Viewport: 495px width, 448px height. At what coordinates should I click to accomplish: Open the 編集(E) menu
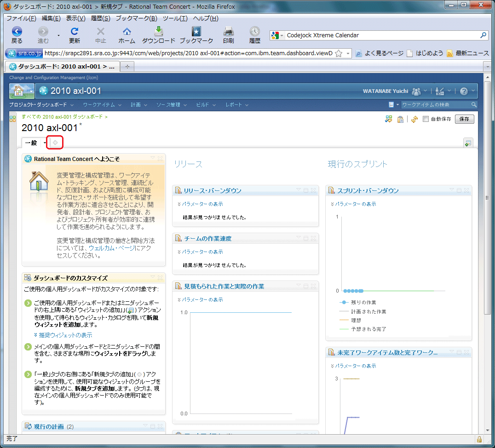coord(51,18)
